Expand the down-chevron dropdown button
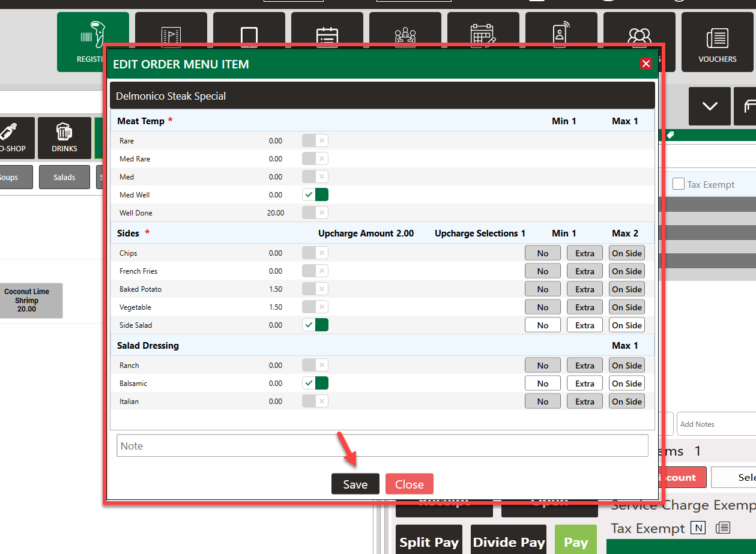Viewport: 756px width, 554px height. [x=710, y=106]
